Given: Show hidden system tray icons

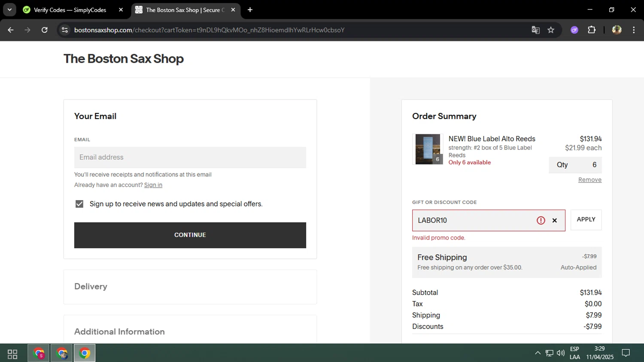Looking at the screenshot, I should coord(538,353).
